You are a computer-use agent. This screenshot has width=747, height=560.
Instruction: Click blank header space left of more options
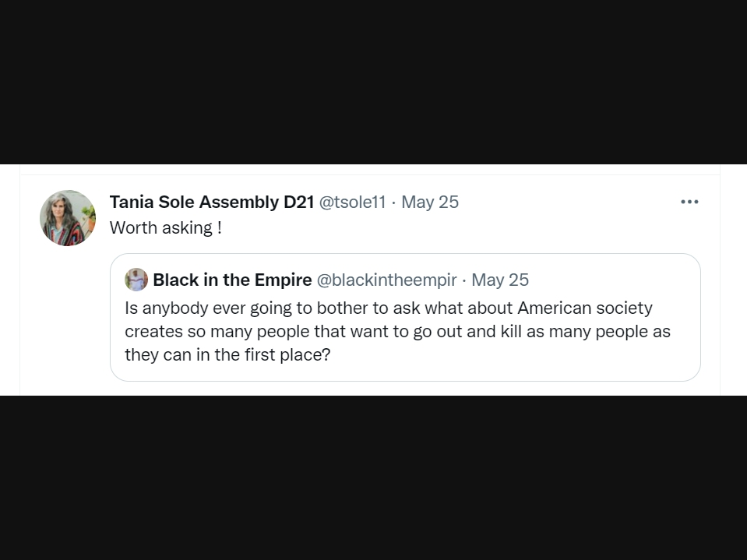(x=569, y=202)
